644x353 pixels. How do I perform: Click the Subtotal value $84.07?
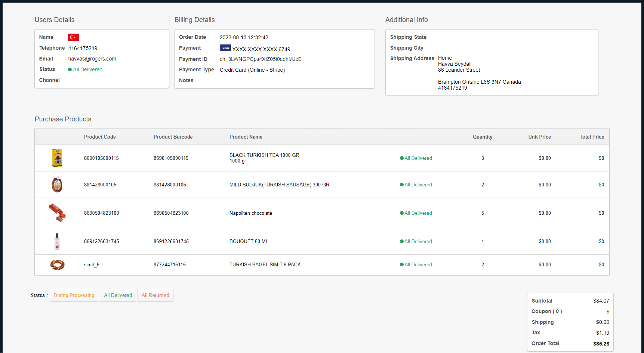click(x=601, y=301)
